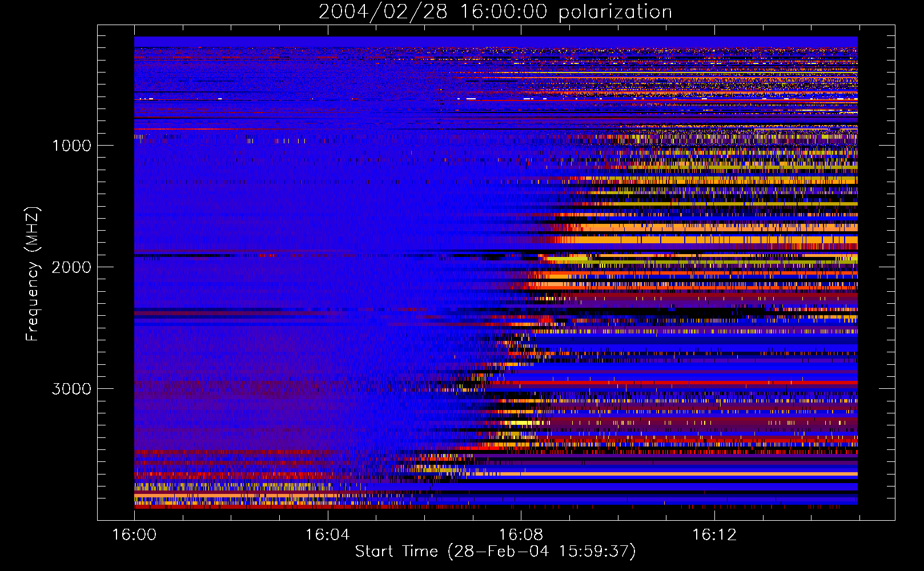Click the 'Start Time (28-Feb-04 15:59:37)' label

(x=495, y=552)
